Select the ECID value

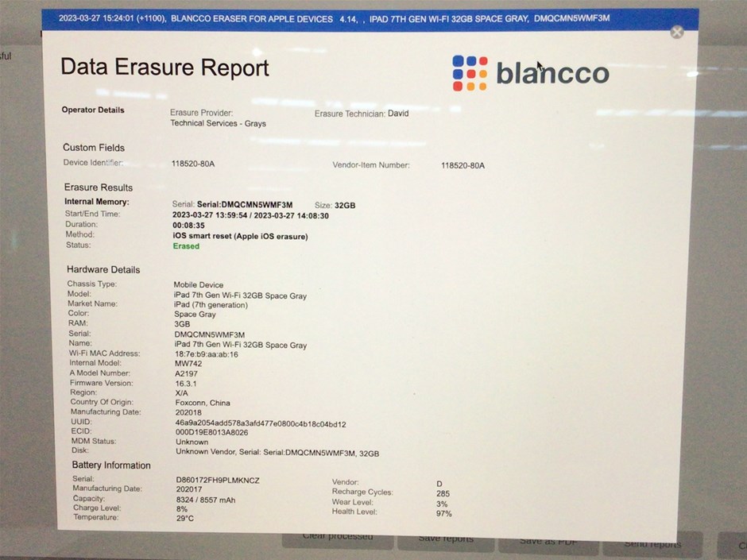(x=211, y=433)
